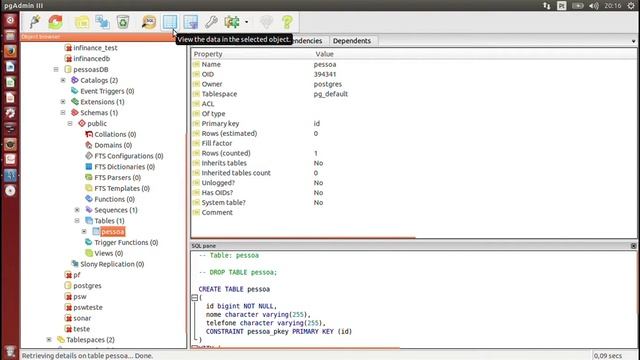Collapse the Tables (1) node
Screen dimensions: 640x360
click(x=77, y=220)
